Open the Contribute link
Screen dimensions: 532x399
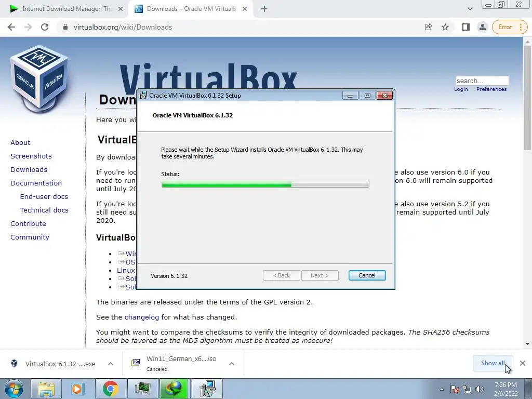28,224
